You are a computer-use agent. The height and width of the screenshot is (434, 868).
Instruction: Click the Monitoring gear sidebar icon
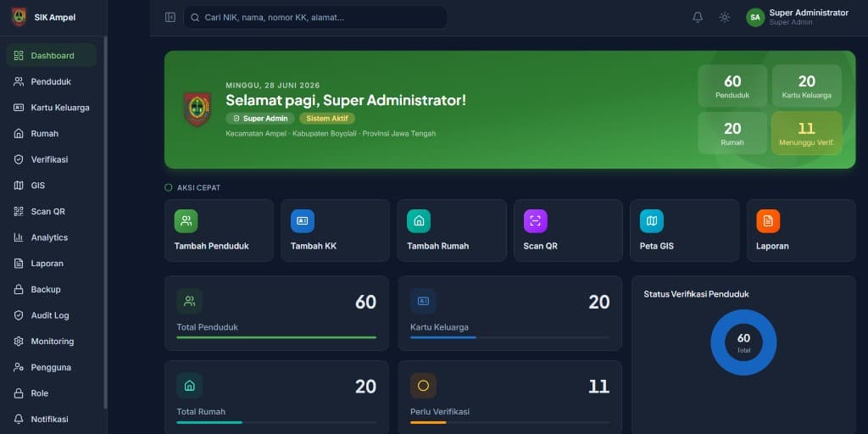point(19,342)
